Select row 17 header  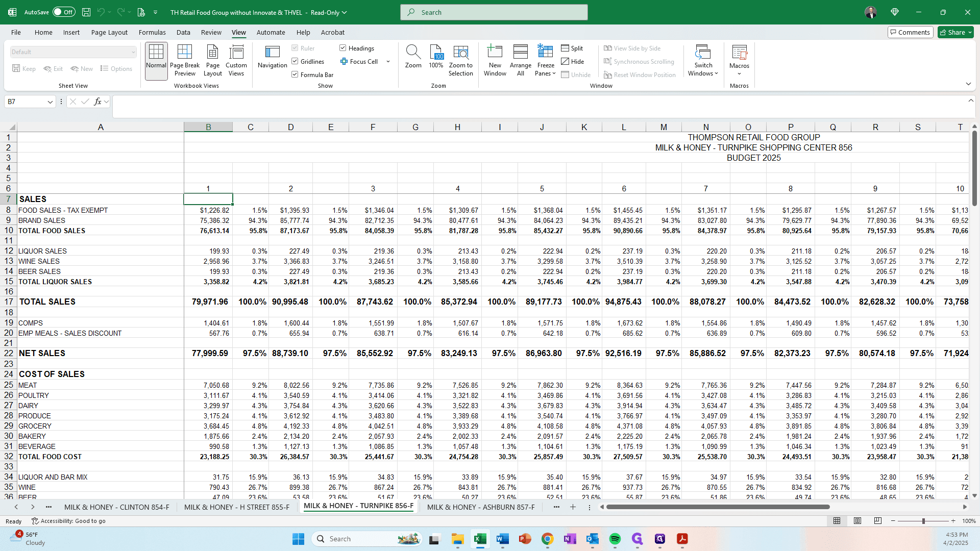(9, 302)
